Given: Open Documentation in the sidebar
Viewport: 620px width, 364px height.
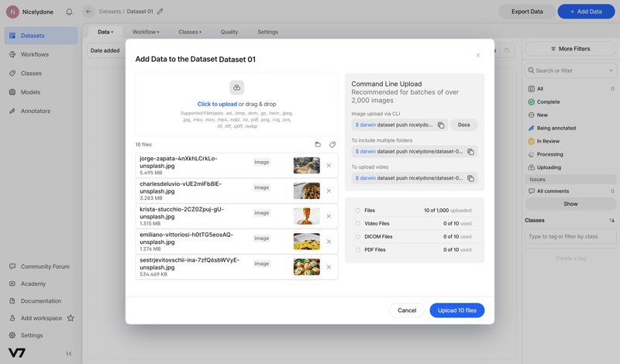Looking at the screenshot, I should [x=36, y=300].
